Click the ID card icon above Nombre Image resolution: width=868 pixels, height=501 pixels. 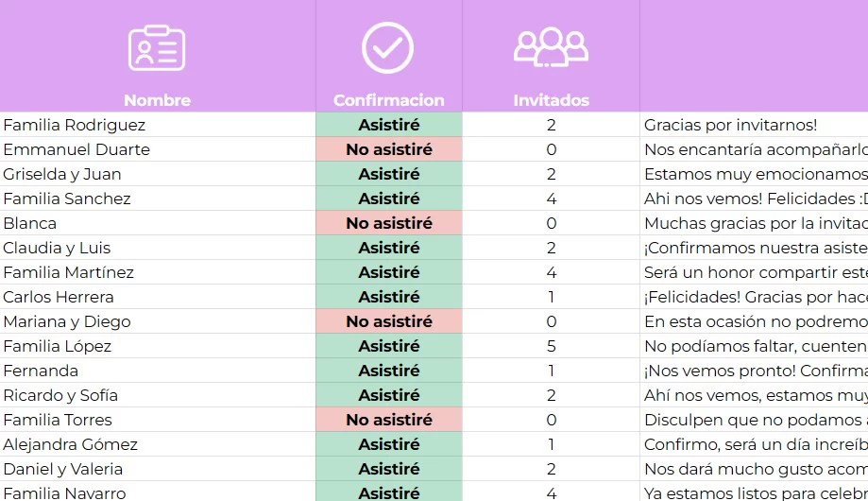(x=157, y=48)
